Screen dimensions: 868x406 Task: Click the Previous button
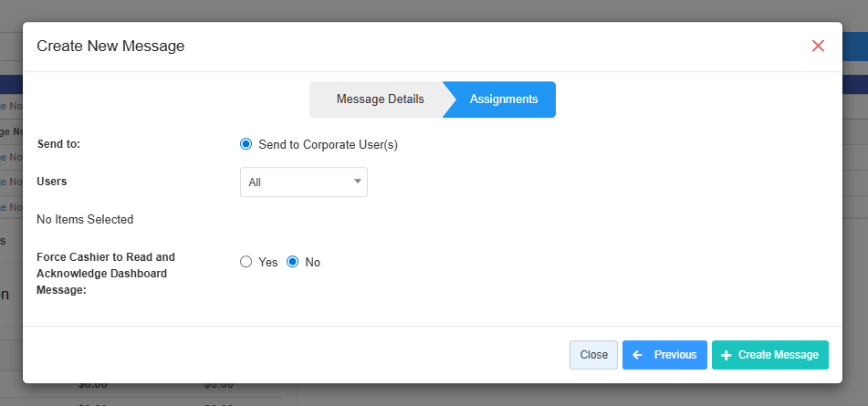[x=664, y=355]
